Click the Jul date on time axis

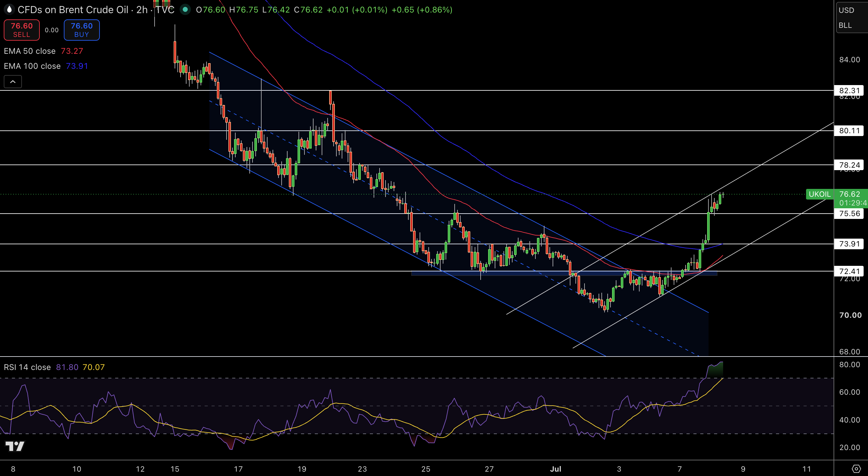(556, 469)
